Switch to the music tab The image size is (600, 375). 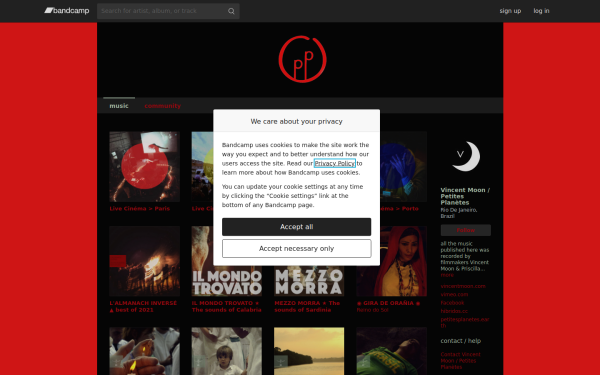pyautogui.click(x=119, y=106)
